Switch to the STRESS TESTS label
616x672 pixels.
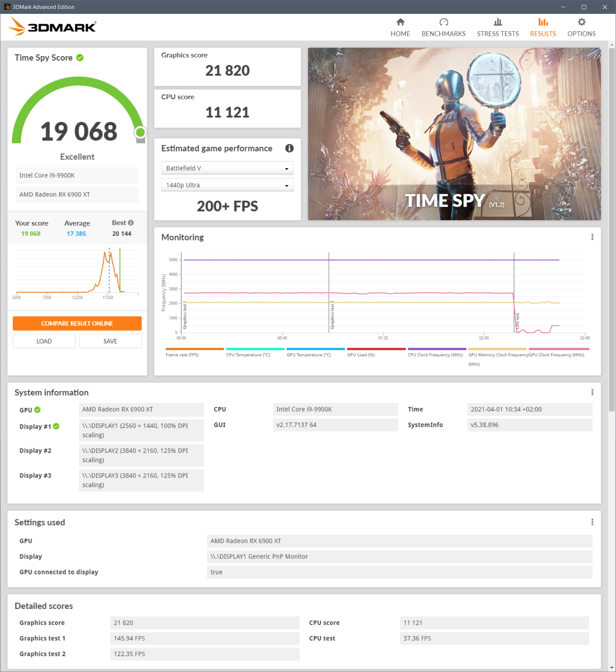click(x=498, y=34)
